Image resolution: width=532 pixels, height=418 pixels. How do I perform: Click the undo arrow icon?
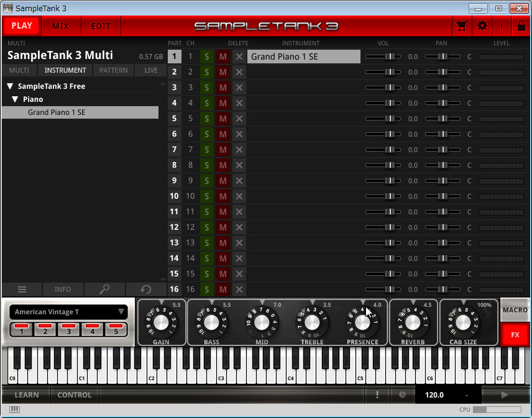coord(145,289)
